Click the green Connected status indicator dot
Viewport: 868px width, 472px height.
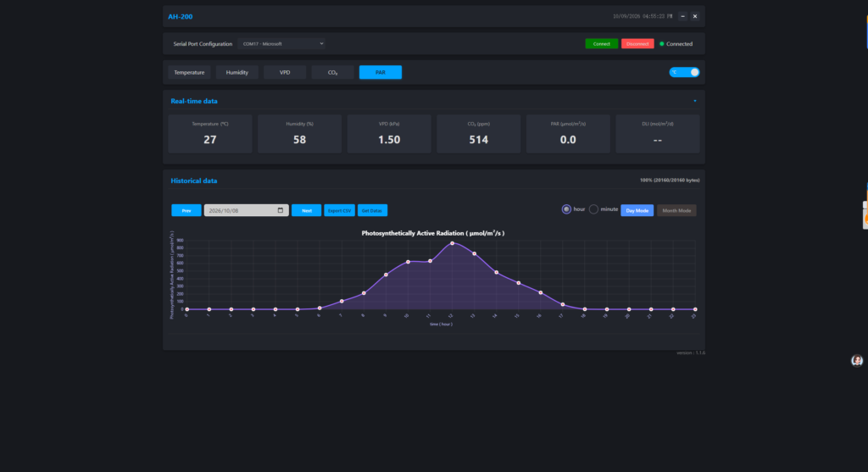coord(661,44)
